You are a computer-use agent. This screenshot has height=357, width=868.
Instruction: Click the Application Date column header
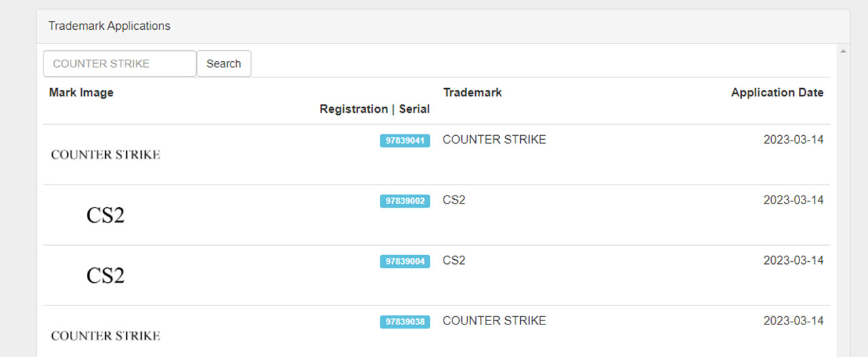point(777,93)
